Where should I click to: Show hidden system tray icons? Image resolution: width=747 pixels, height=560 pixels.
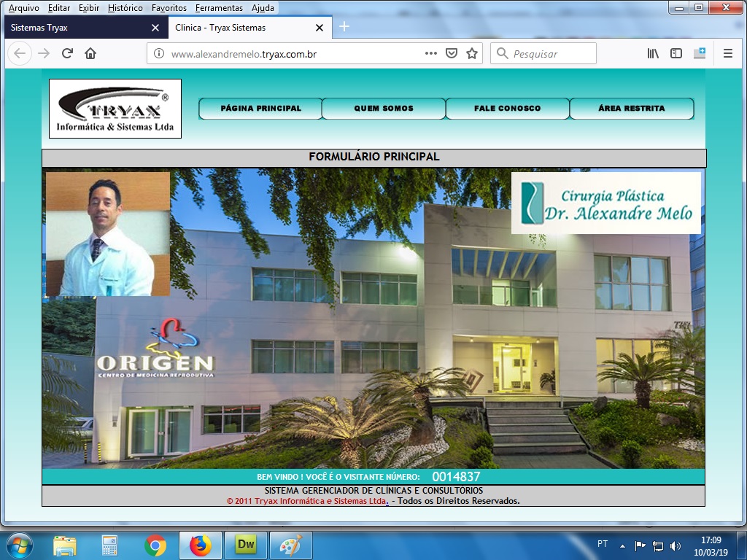point(622,545)
